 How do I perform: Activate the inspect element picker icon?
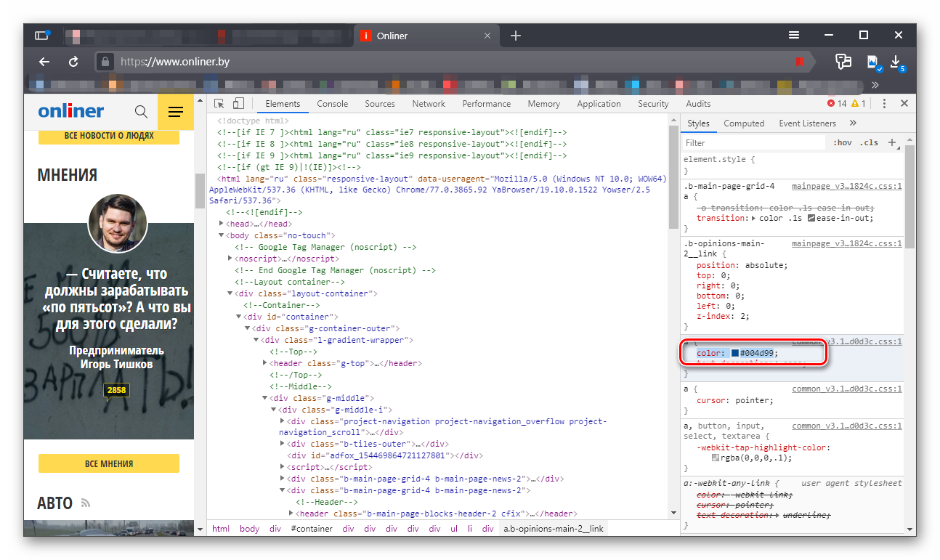219,104
